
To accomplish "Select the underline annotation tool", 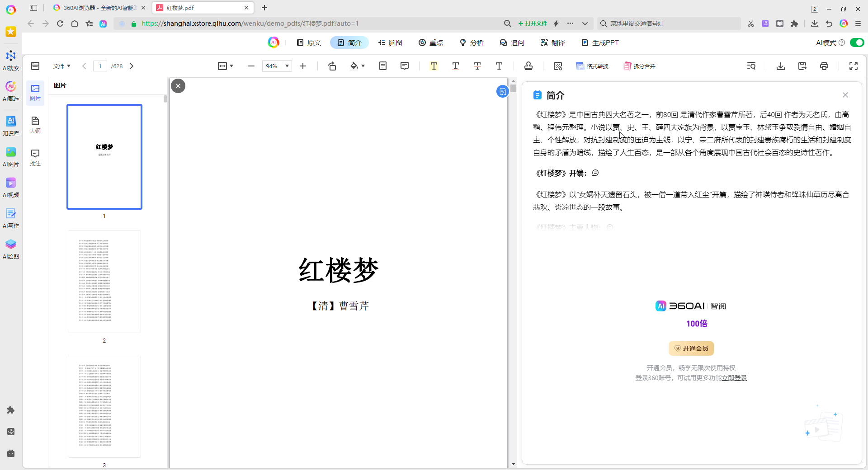I will [455, 66].
